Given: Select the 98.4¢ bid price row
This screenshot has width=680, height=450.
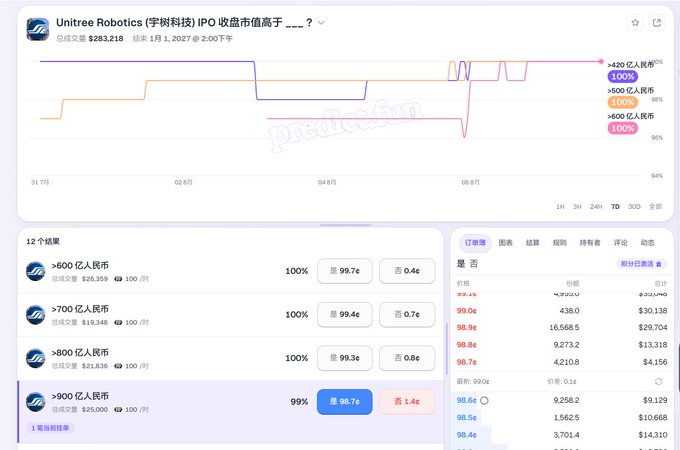Looking at the screenshot, I should coord(562,435).
